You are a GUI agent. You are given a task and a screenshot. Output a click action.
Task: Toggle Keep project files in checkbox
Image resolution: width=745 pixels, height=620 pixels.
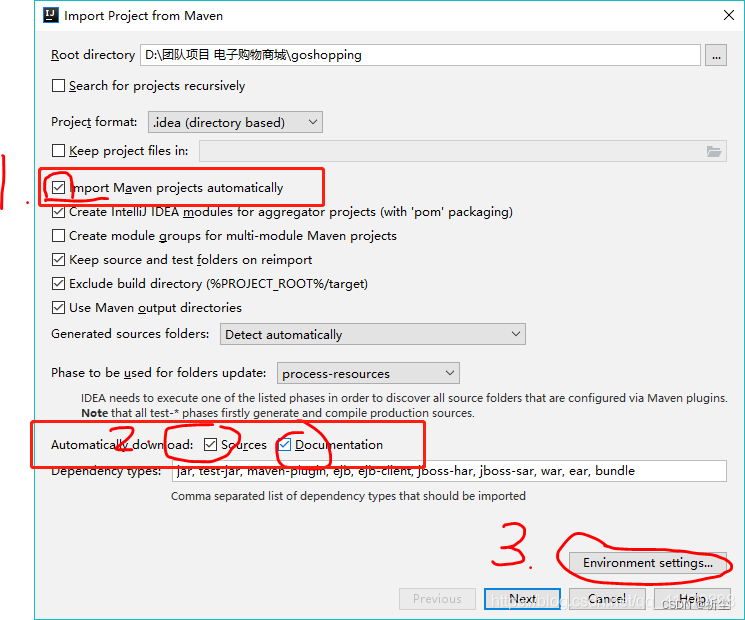[58, 151]
